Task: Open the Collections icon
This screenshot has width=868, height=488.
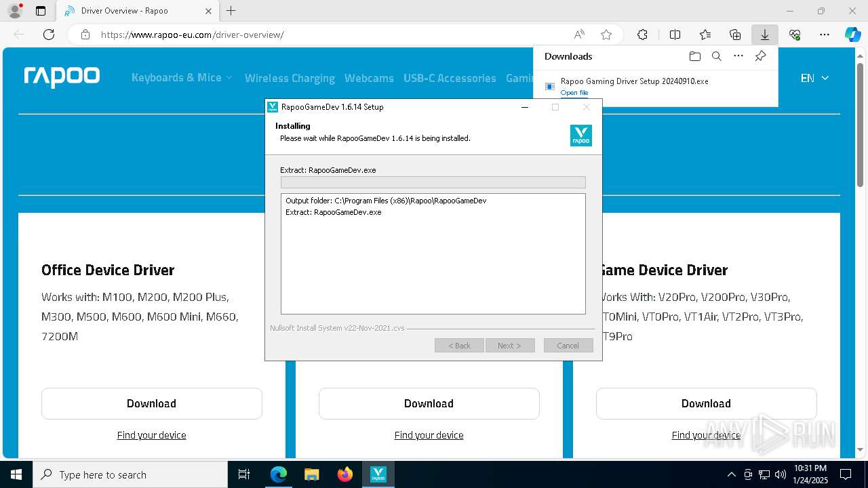Action: [735, 35]
